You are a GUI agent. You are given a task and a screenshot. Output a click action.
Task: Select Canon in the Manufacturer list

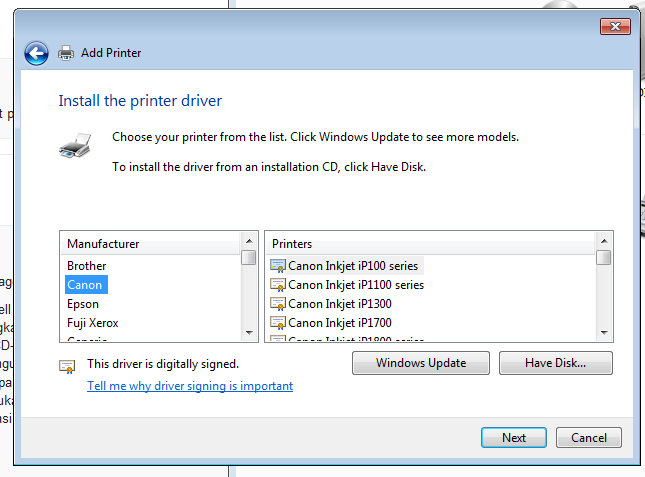click(85, 285)
